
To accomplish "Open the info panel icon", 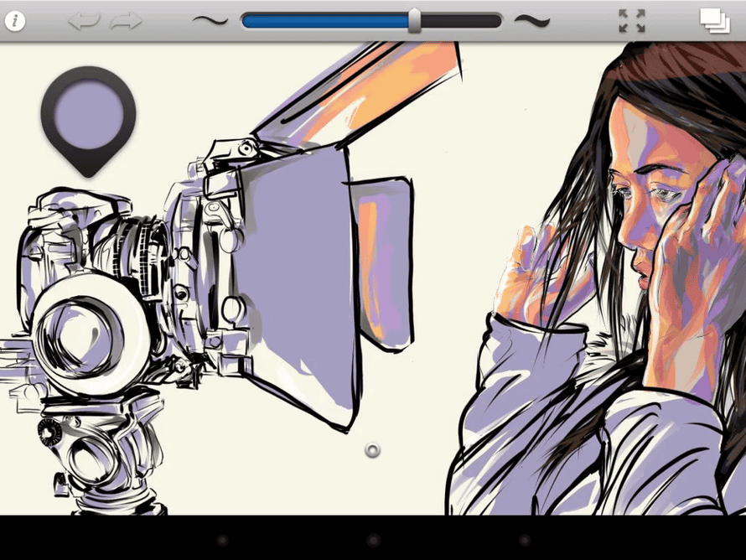I will [15, 21].
